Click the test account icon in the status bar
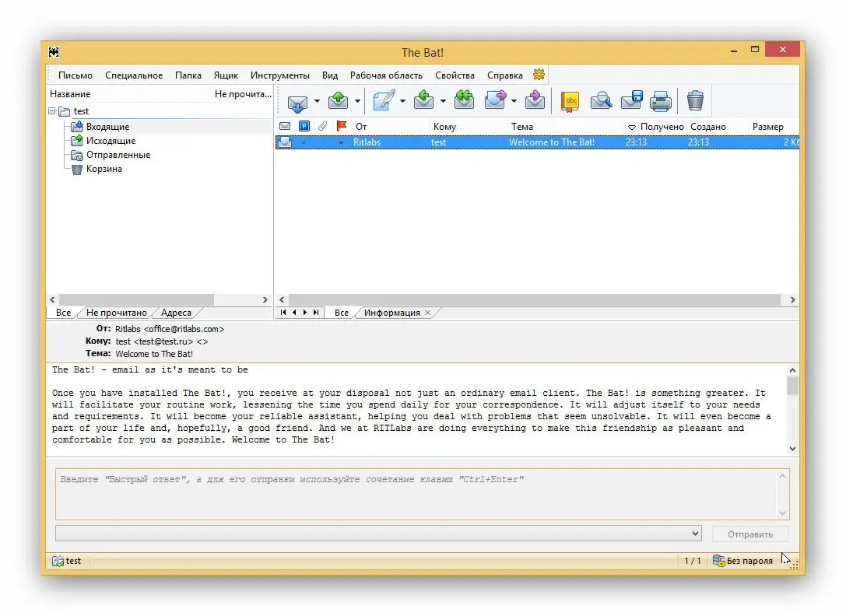Image resolution: width=846 pixels, height=616 pixels. 58,561
